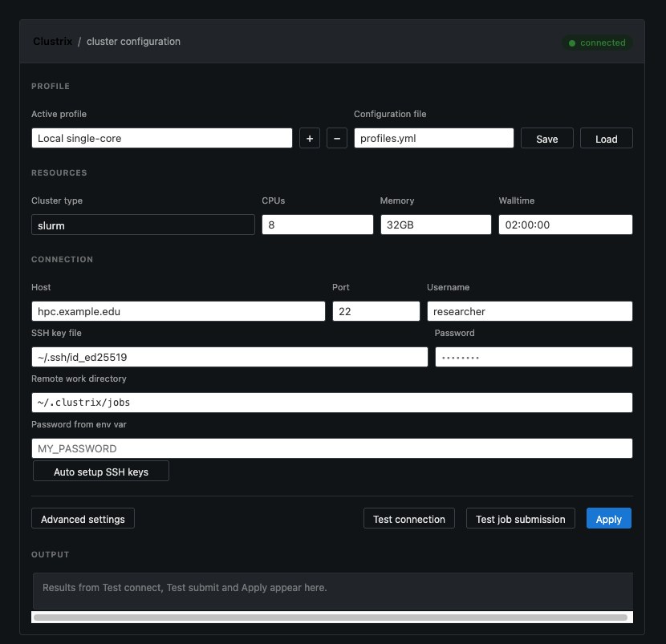This screenshot has height=644, width=666.
Task: Click the Walltime field 02:00:00
Action: click(566, 225)
